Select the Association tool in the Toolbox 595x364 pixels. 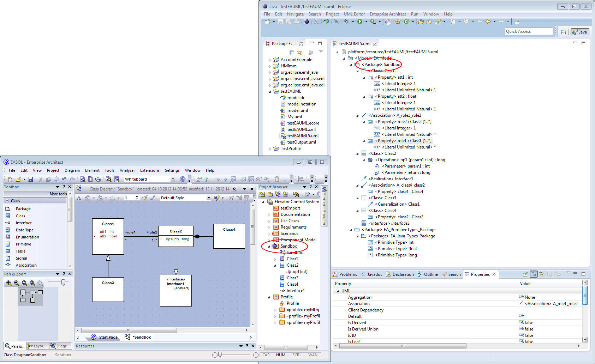click(x=26, y=265)
